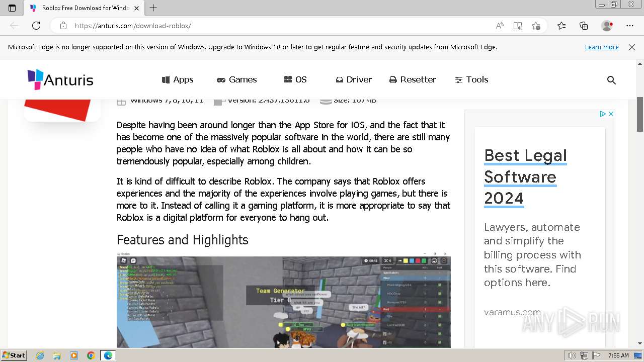Screen dimensions: 644x362
Task: Open Chrome from the taskbar
Action: click(91, 355)
